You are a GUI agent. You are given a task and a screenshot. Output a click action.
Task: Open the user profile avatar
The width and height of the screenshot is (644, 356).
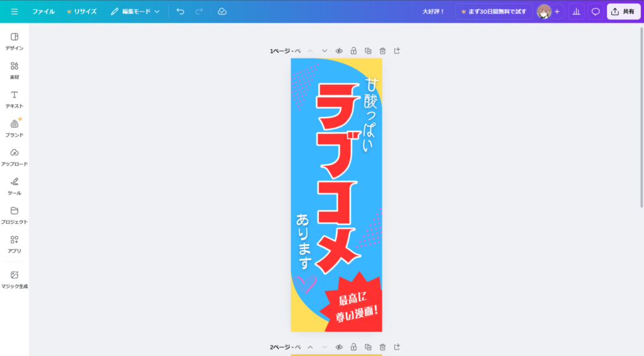544,11
